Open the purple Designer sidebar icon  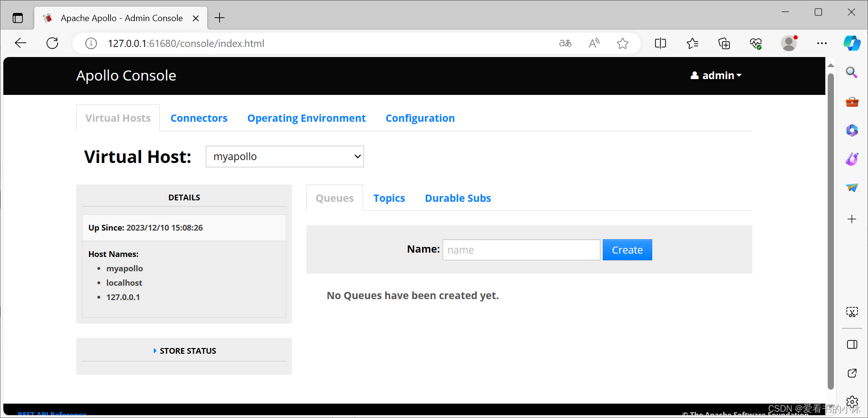tap(852, 159)
